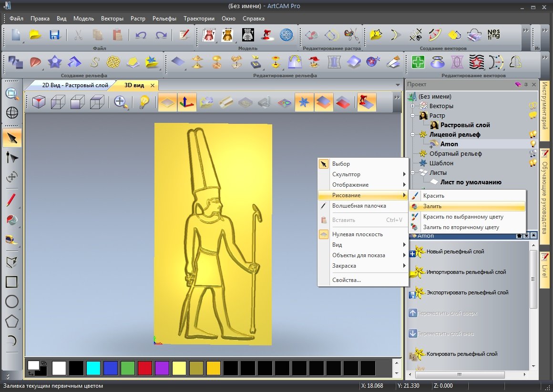Open Свойства... from the context menu
Screen dimensions: 553x392
point(347,280)
